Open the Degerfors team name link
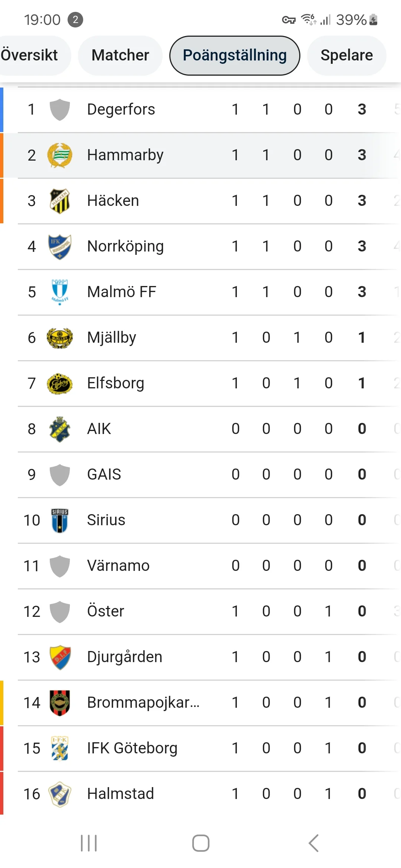This screenshot has height=868, width=401. [x=121, y=110]
